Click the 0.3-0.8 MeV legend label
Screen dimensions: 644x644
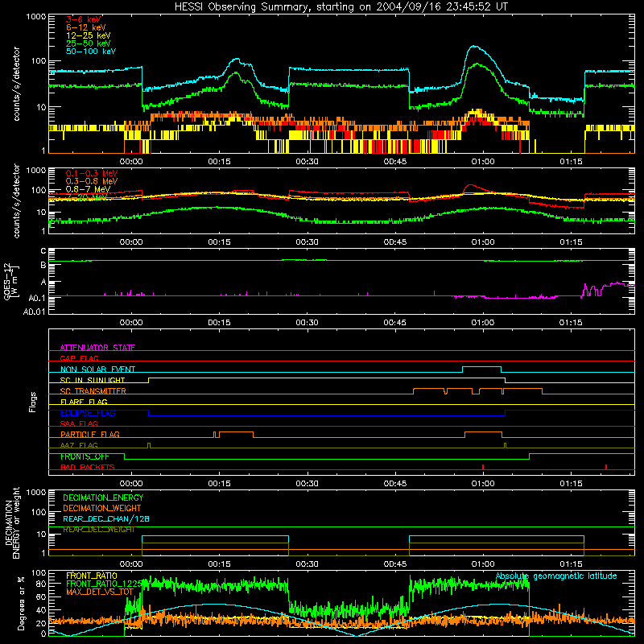point(91,181)
